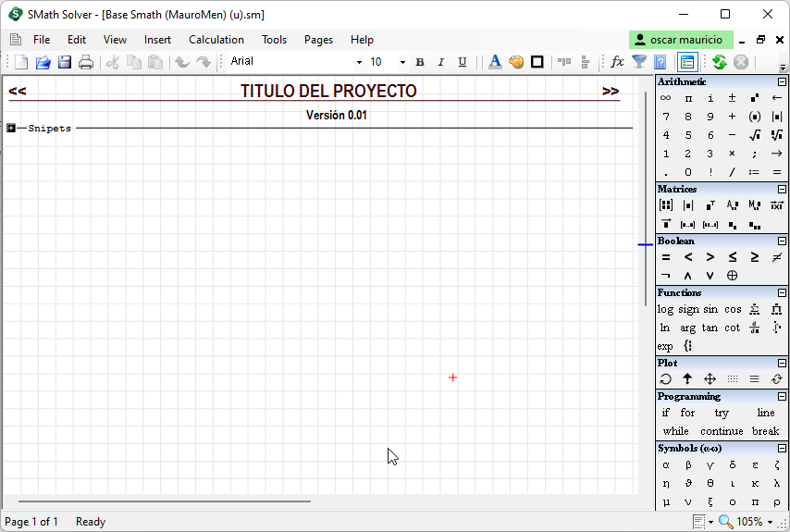Viewport: 790px width, 532px height.
Task: Open the Arial font name dropdown
Action: pyautogui.click(x=359, y=62)
